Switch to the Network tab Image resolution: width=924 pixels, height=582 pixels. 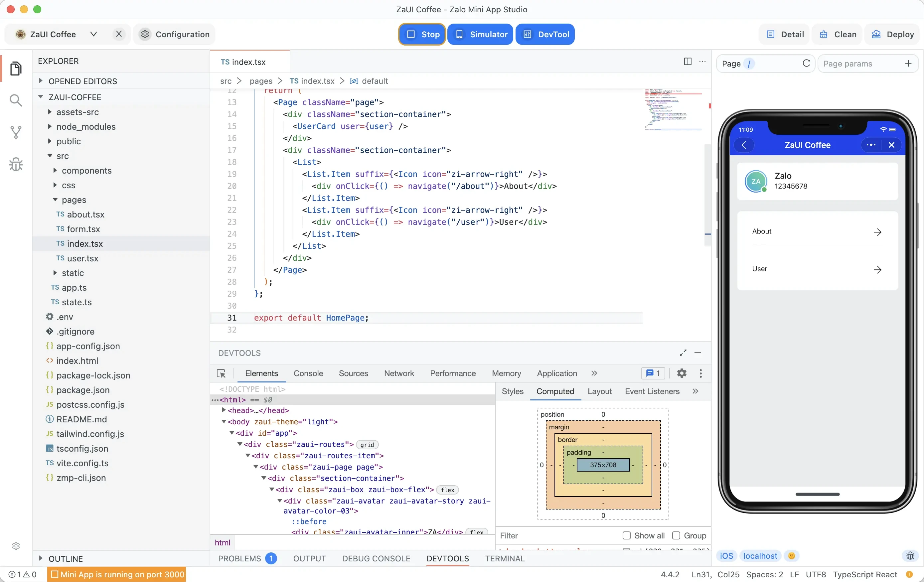[399, 373]
